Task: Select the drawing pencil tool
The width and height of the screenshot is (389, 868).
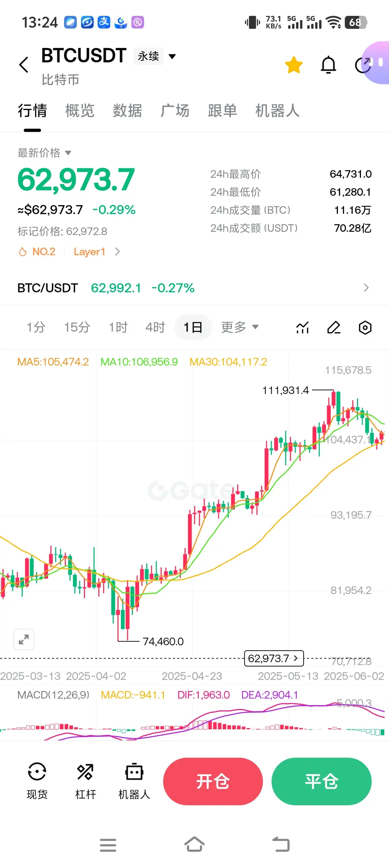Action: tap(334, 327)
